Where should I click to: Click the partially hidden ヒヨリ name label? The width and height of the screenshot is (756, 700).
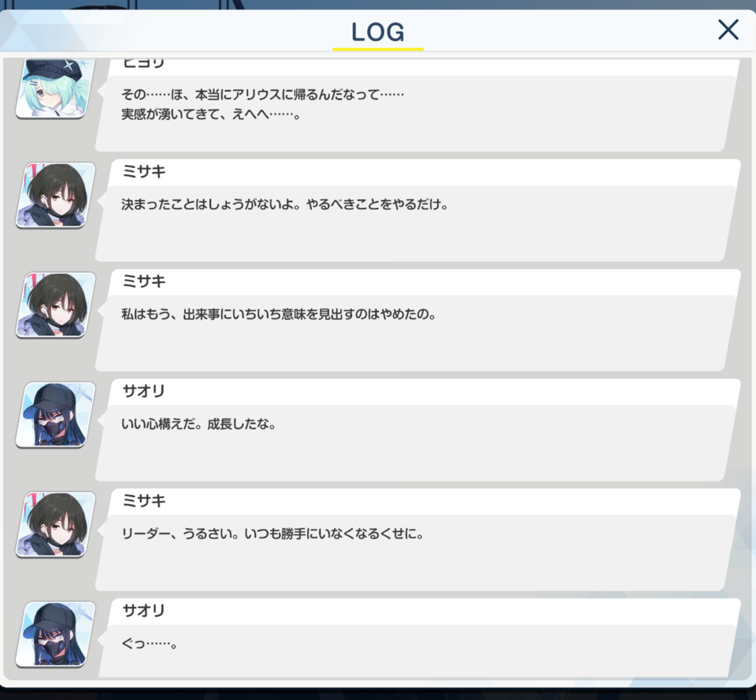point(144,63)
